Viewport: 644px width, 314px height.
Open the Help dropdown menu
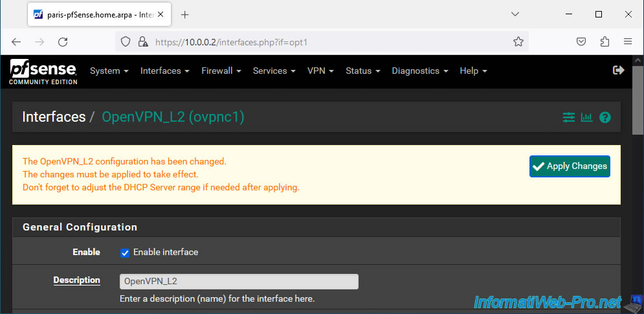[x=474, y=71]
